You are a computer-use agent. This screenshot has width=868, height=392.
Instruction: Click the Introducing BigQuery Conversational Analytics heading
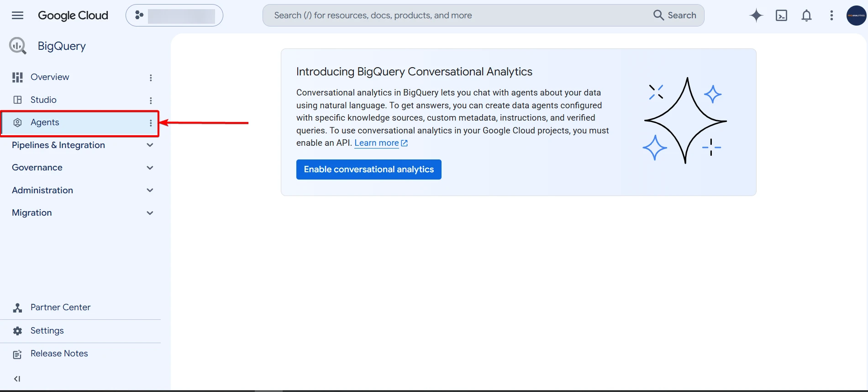414,72
